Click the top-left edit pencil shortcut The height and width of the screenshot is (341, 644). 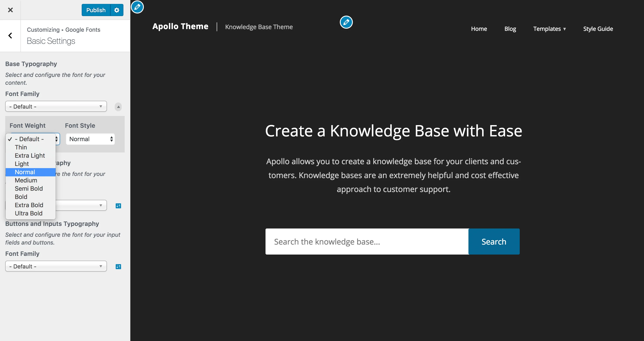tap(137, 7)
